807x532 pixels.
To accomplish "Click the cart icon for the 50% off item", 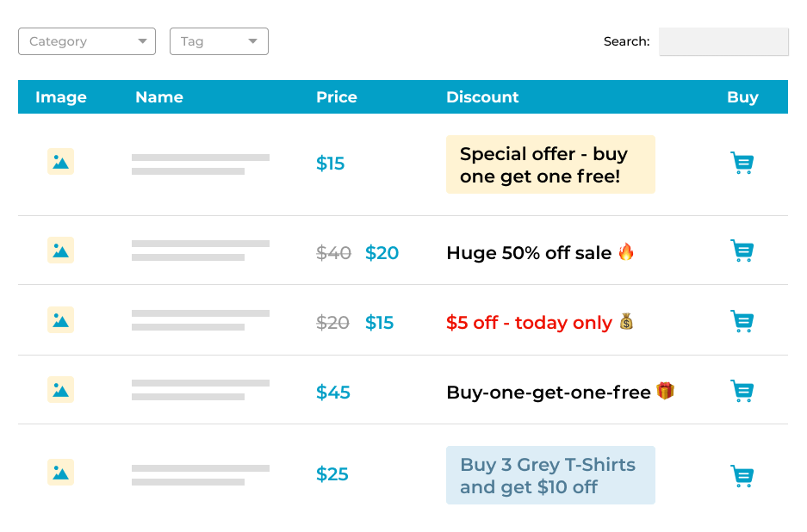I will [x=742, y=251].
